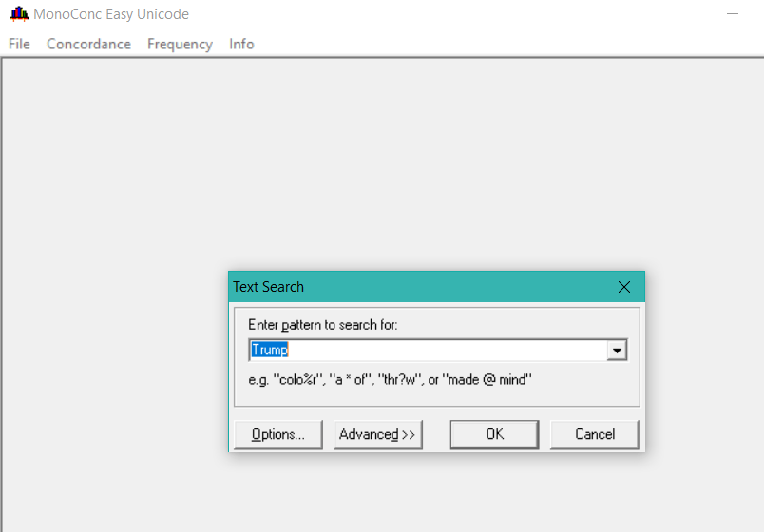
Task: Click the highlighted word Trump in search box
Action: pos(270,351)
